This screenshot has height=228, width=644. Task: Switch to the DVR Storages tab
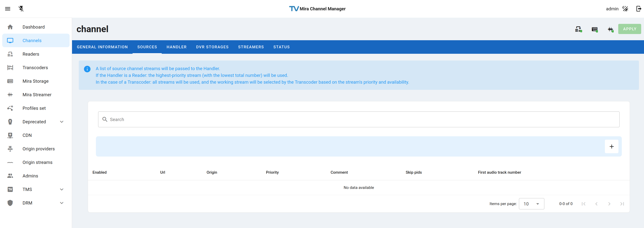click(x=212, y=47)
